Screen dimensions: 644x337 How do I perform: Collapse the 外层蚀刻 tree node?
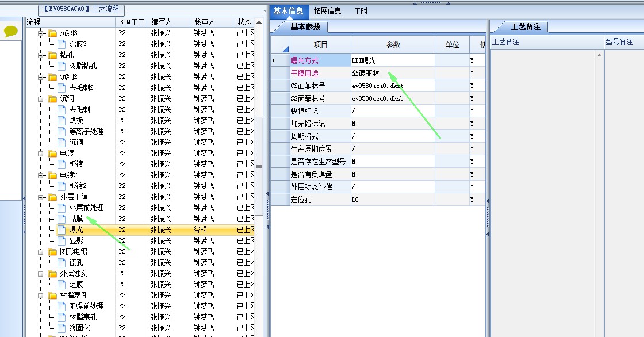41,273
